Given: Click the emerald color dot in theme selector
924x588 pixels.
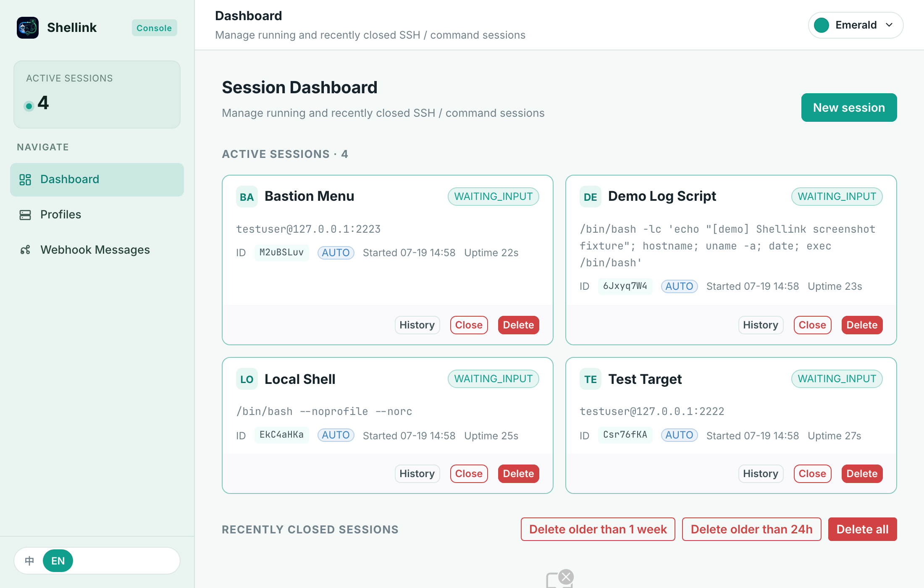Looking at the screenshot, I should coord(822,25).
